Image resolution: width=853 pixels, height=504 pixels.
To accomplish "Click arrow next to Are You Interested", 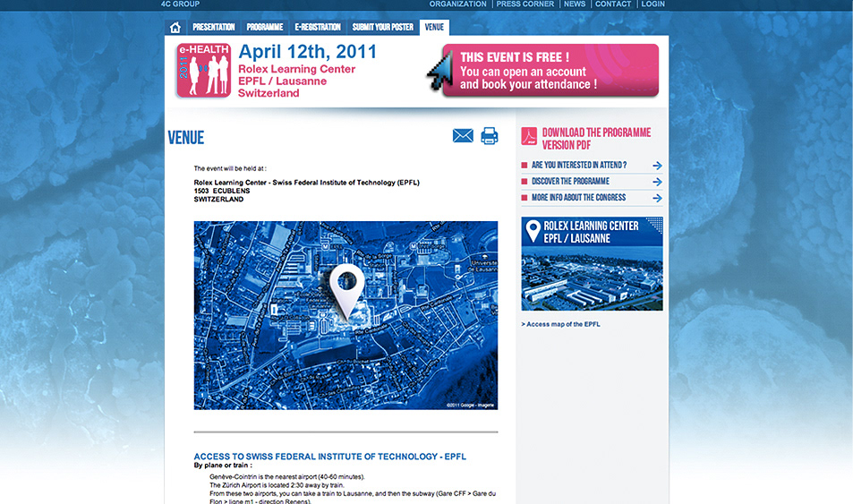I will click(657, 166).
